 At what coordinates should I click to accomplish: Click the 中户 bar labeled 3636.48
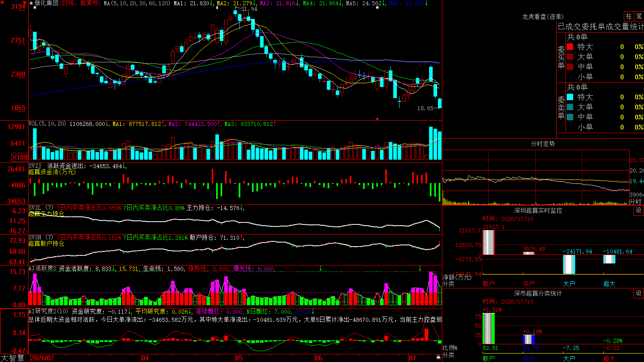click(529, 253)
